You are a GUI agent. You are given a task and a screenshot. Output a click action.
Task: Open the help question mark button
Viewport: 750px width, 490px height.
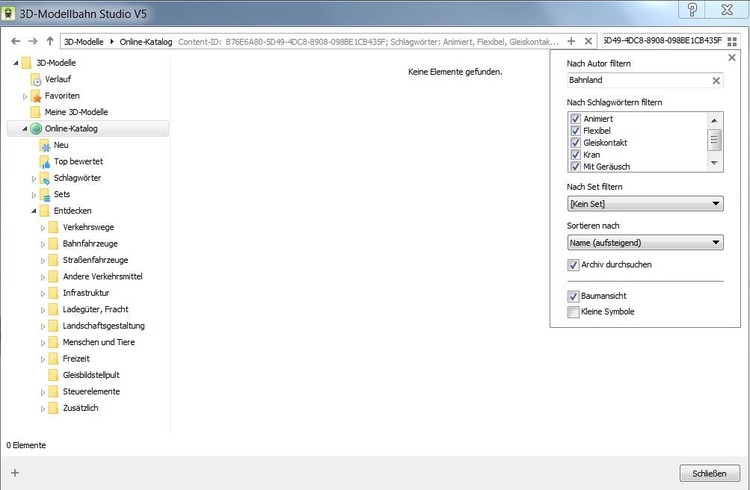pyautogui.click(x=692, y=10)
